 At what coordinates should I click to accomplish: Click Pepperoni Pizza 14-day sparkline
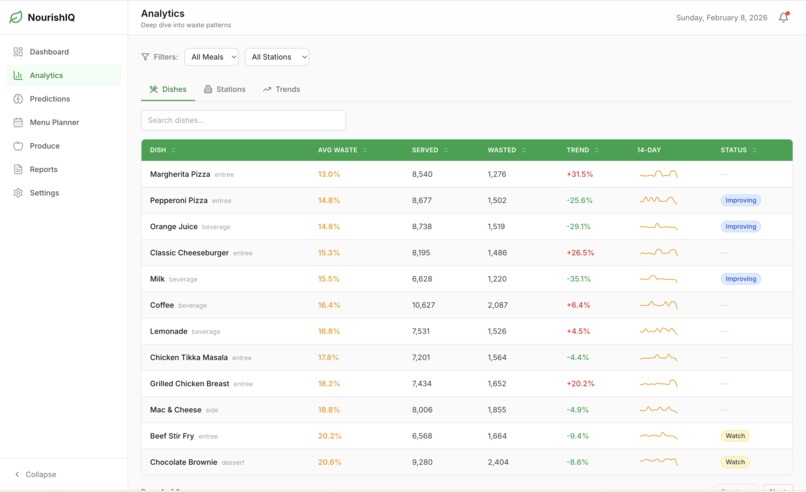[658, 200]
